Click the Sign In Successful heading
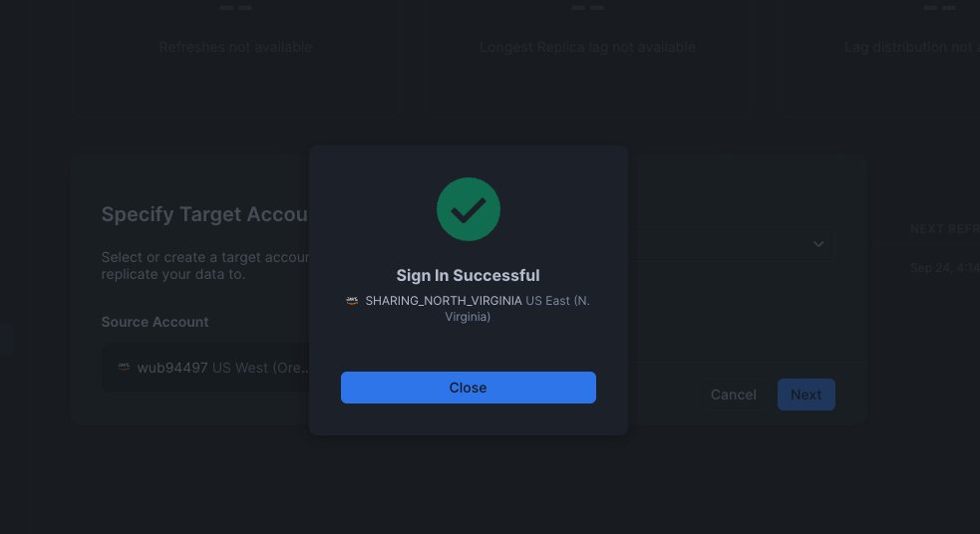Image resolution: width=980 pixels, height=534 pixels. (468, 276)
